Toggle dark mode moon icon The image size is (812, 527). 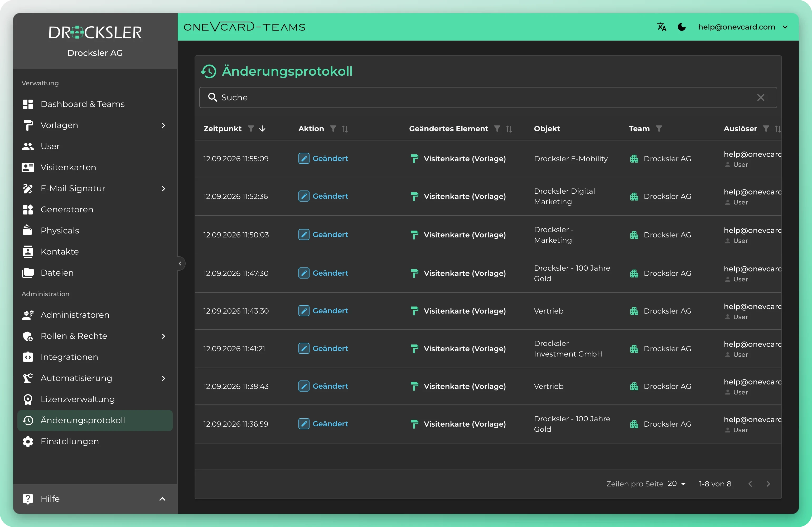[682, 27]
